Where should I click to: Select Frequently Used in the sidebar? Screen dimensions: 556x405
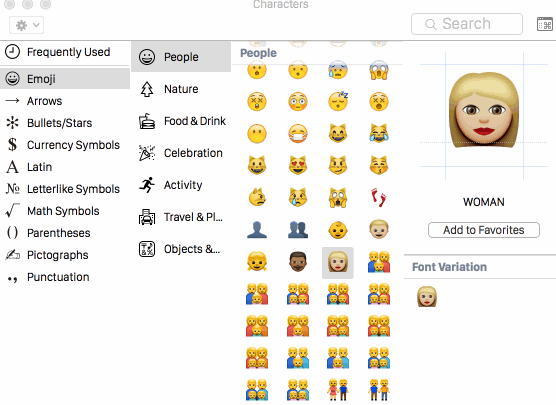click(x=65, y=52)
